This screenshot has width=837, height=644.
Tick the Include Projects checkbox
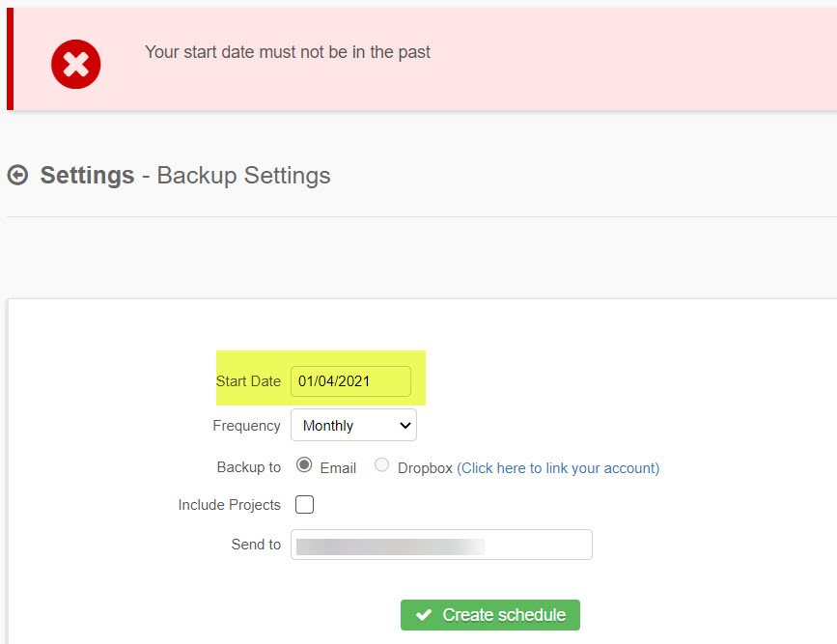(x=304, y=505)
